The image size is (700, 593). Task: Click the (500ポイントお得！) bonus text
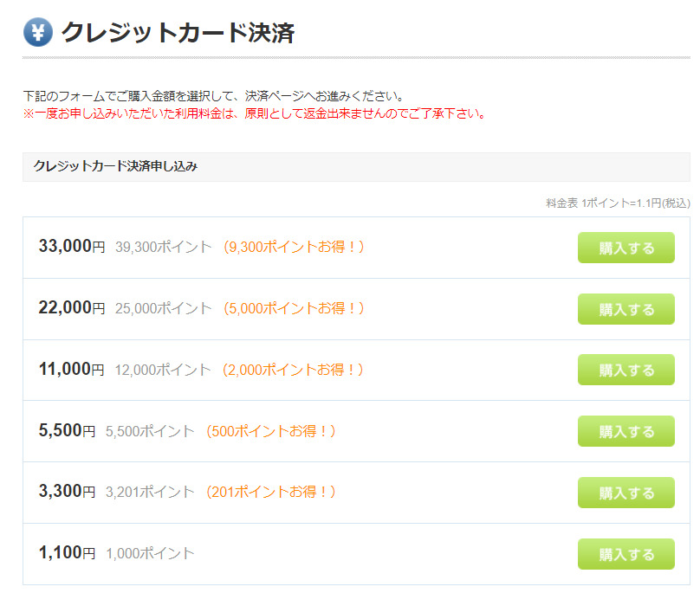pos(270,431)
